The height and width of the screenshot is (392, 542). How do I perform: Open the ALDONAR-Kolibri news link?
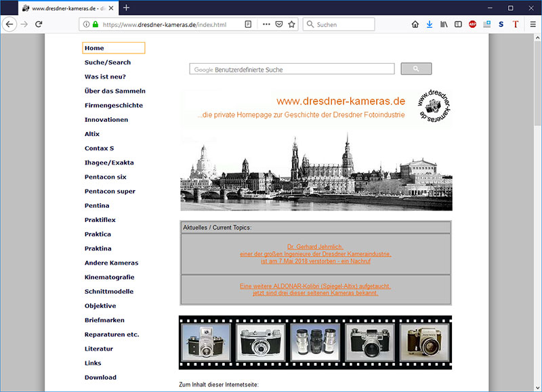click(315, 289)
